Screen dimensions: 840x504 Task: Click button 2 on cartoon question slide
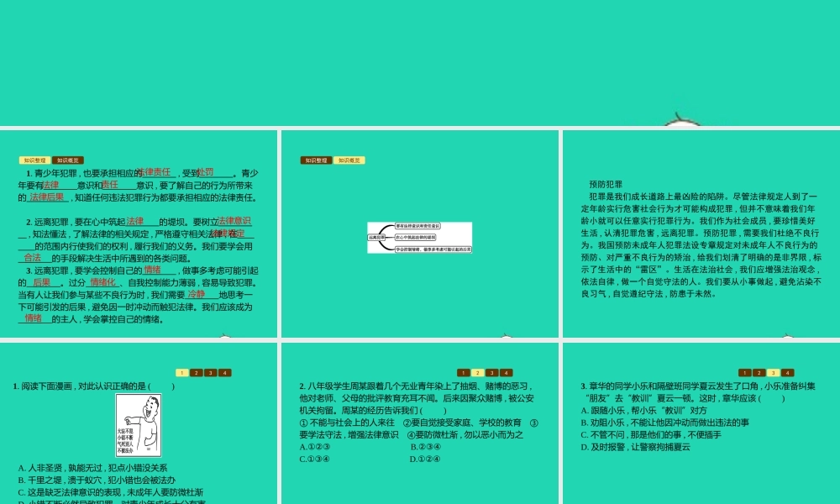coord(197,373)
